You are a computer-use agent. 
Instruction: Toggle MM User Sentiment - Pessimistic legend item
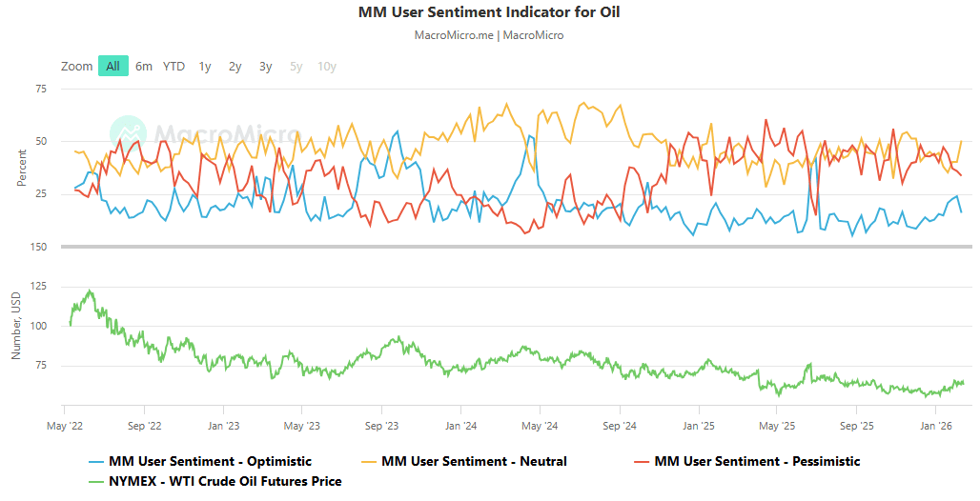coord(757,461)
